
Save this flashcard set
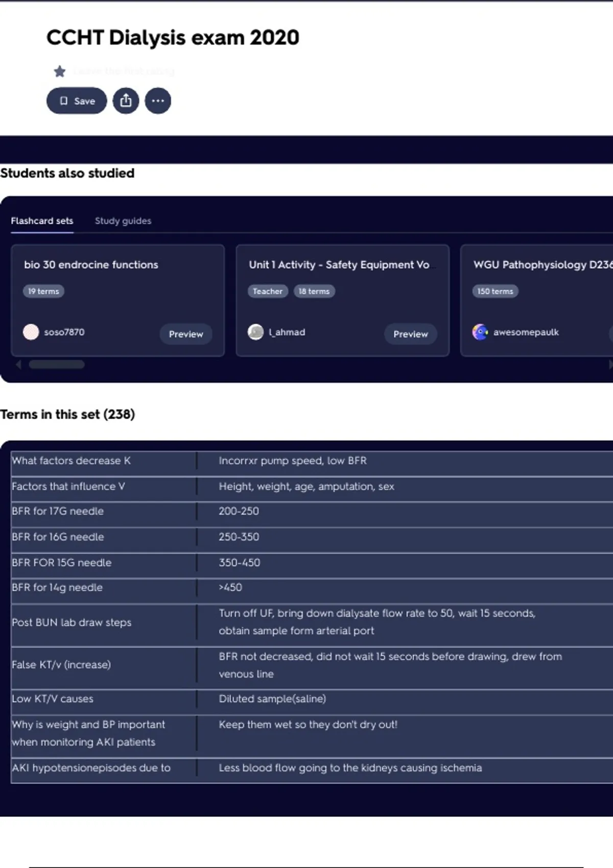pos(77,101)
